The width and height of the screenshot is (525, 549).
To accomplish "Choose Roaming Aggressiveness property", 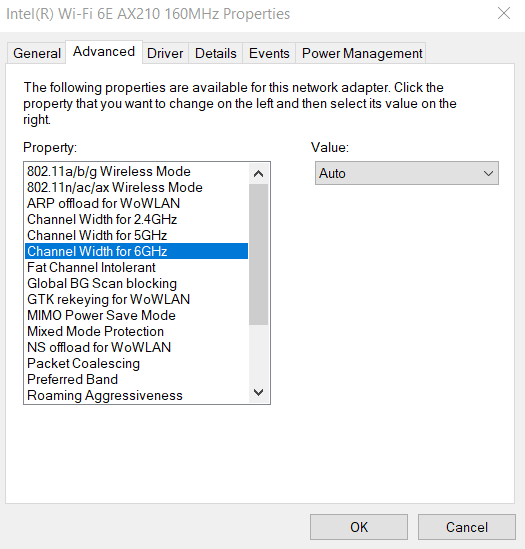I will [136, 396].
